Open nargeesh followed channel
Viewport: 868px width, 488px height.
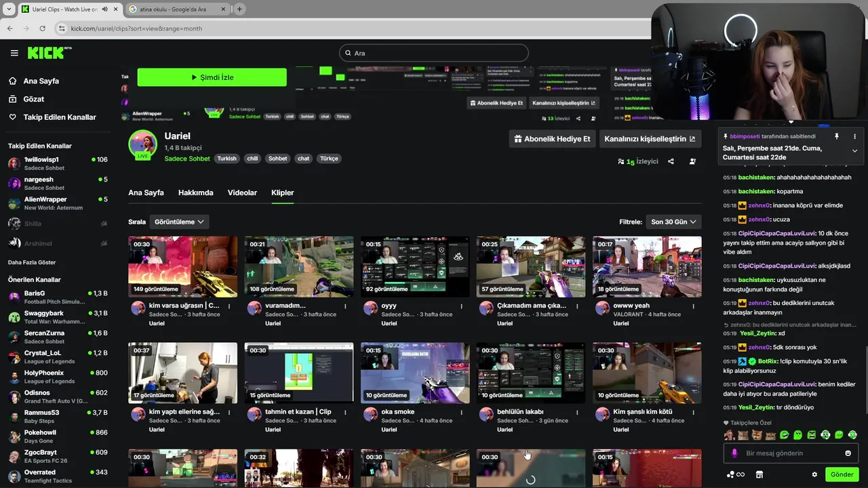click(58, 183)
